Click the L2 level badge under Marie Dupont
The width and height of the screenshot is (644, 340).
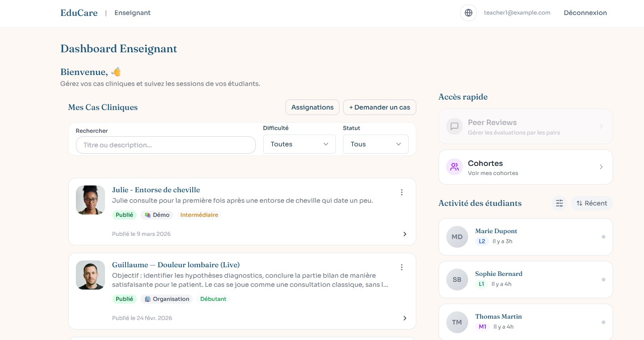click(482, 241)
